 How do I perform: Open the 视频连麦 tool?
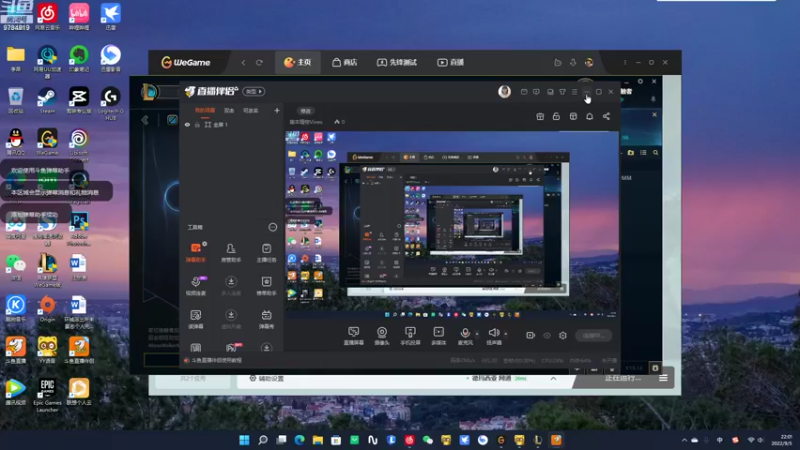tap(195, 286)
